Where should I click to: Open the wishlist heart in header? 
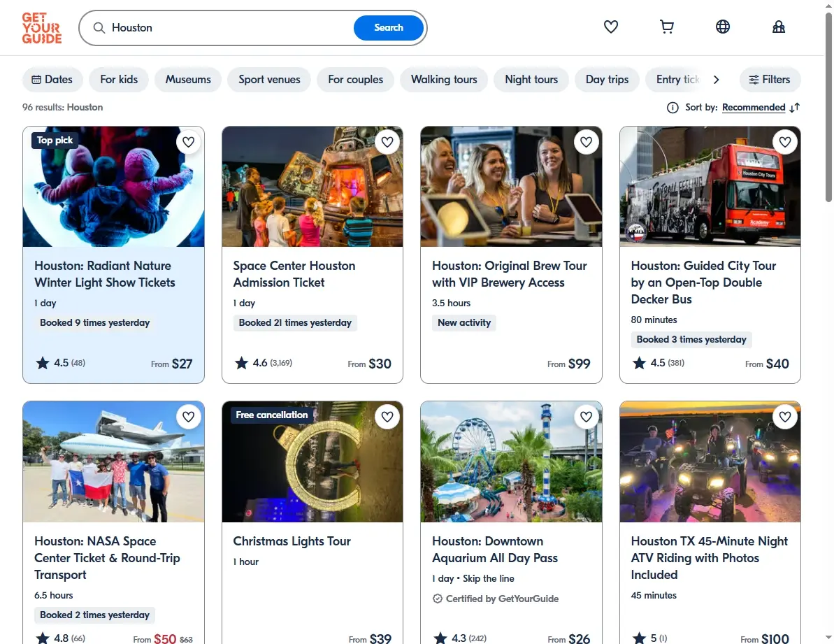pyautogui.click(x=610, y=27)
